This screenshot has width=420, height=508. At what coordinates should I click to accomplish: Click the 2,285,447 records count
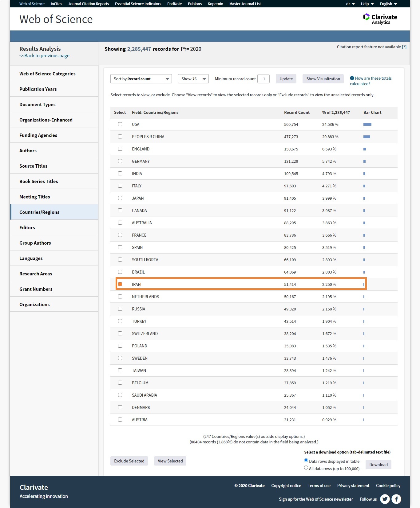[x=139, y=49]
